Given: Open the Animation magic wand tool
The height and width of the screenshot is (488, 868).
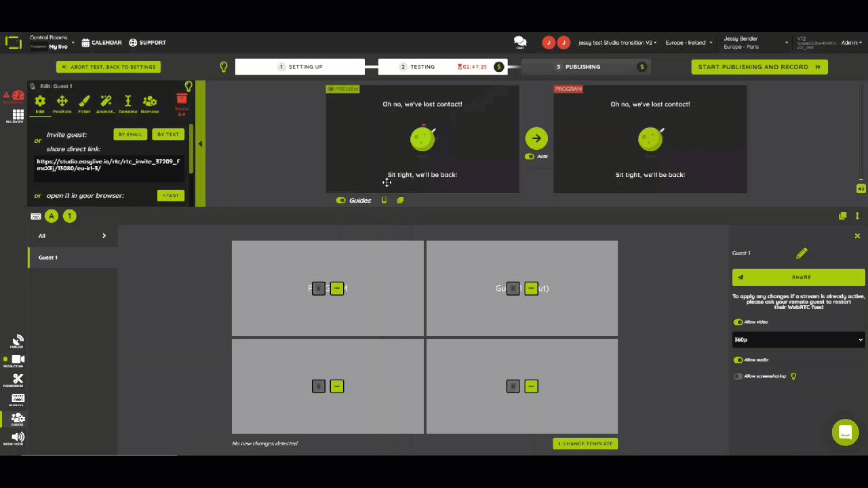Looking at the screenshot, I should tap(106, 104).
